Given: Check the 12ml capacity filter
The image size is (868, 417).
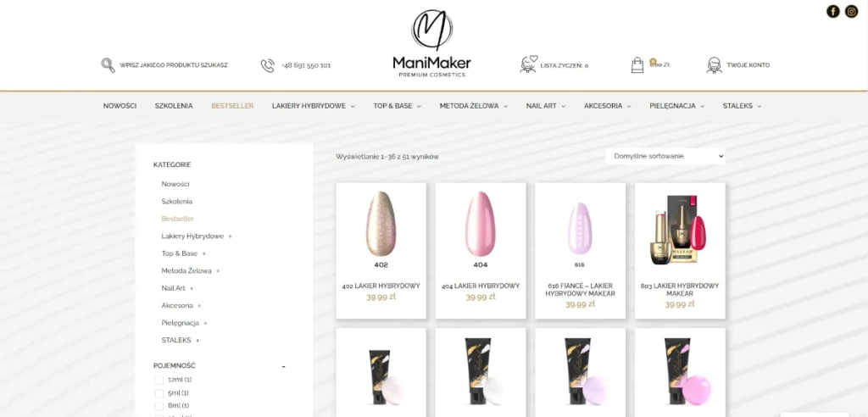Looking at the screenshot, I should pos(159,380).
